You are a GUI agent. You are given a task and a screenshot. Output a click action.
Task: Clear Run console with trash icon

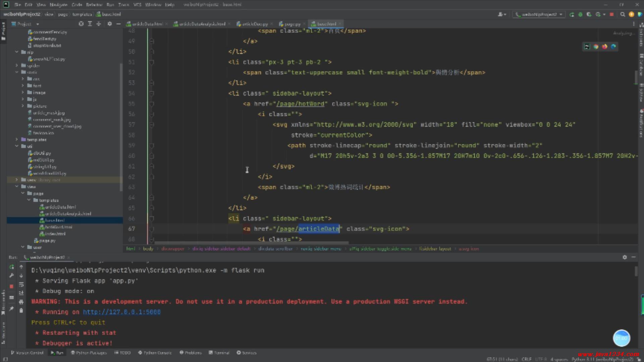click(x=21, y=310)
